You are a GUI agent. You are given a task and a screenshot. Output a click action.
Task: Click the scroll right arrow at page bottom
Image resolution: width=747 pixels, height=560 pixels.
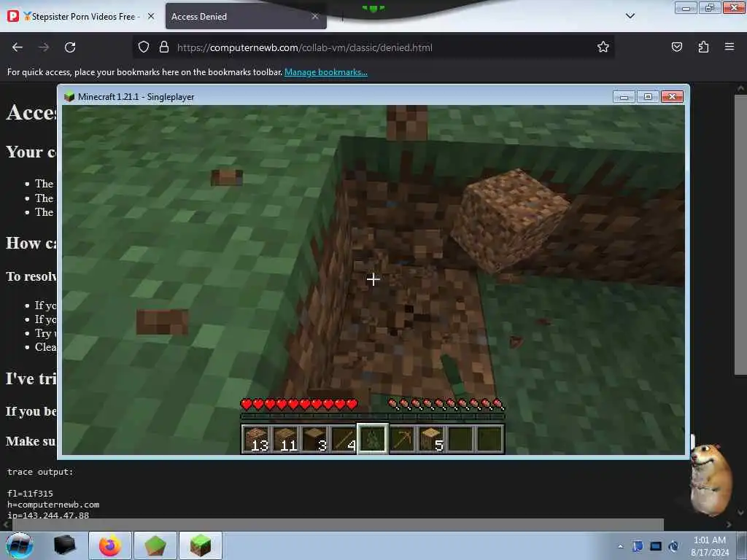pos(729,524)
